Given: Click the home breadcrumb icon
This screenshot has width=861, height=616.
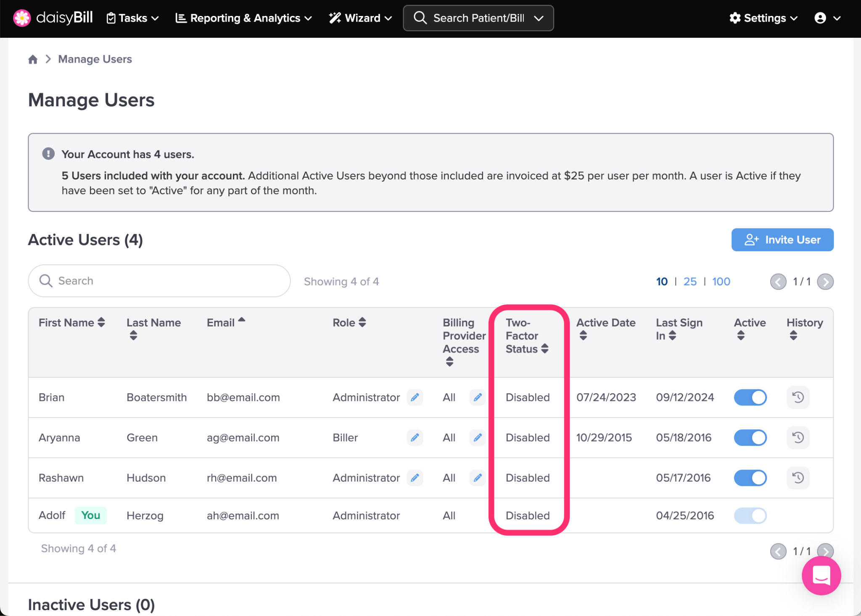Looking at the screenshot, I should [33, 59].
